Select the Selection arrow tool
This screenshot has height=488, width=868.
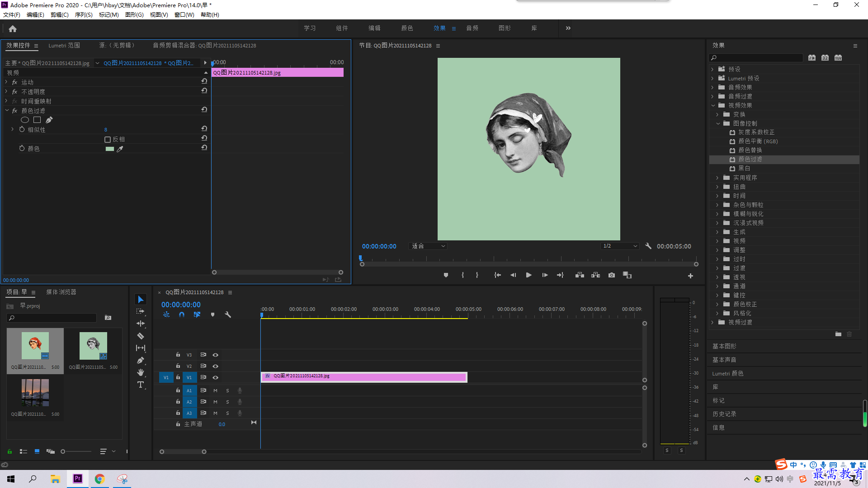pyautogui.click(x=141, y=300)
